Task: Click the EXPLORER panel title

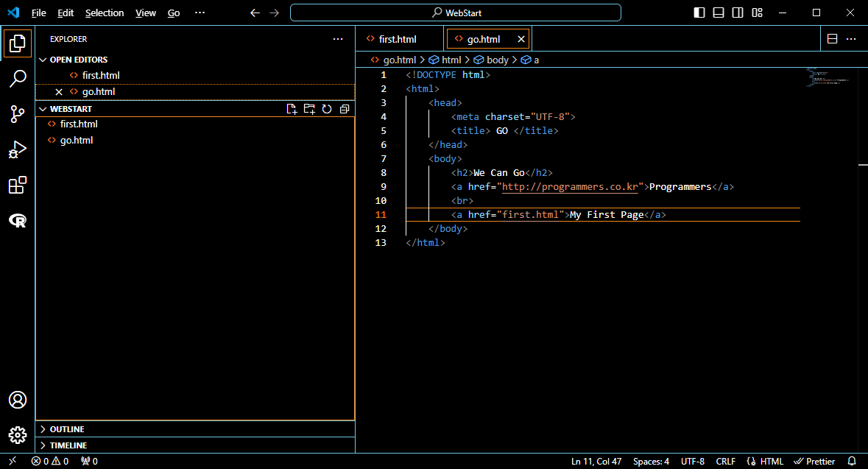Action: 68,39
